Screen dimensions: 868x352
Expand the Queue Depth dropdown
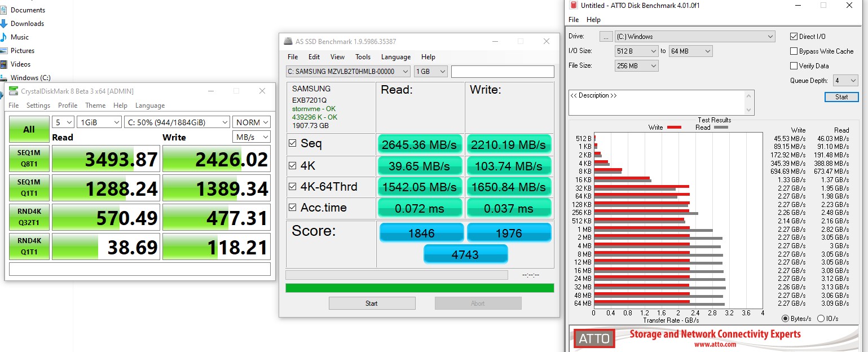click(x=845, y=81)
